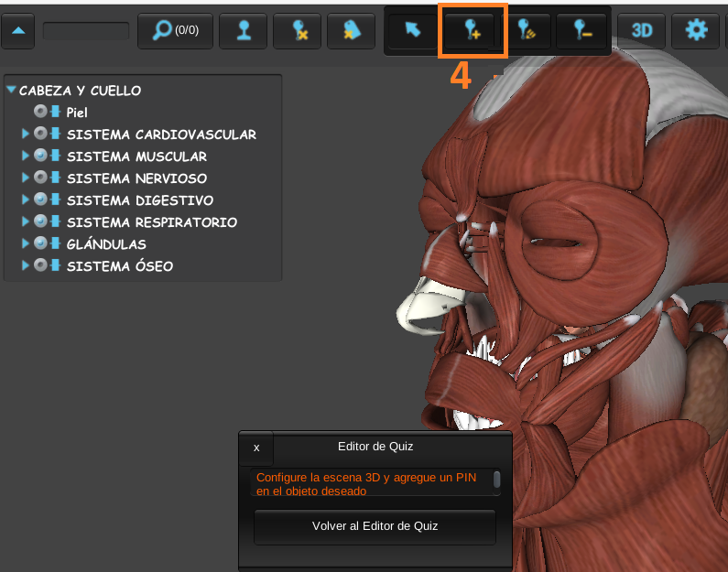The width and height of the screenshot is (728, 572).
Task: Collapse the CABEZA Y CUELLO tree
Action: (11, 89)
